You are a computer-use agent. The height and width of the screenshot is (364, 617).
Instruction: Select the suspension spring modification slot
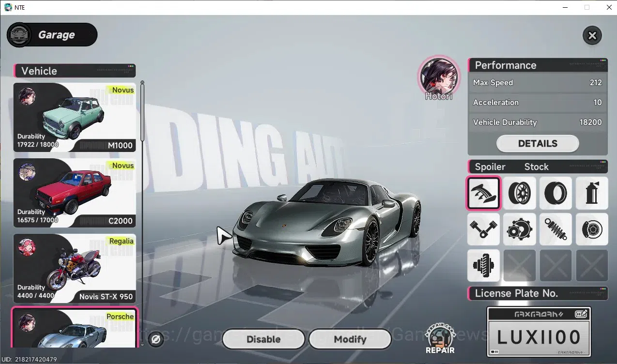click(x=555, y=229)
